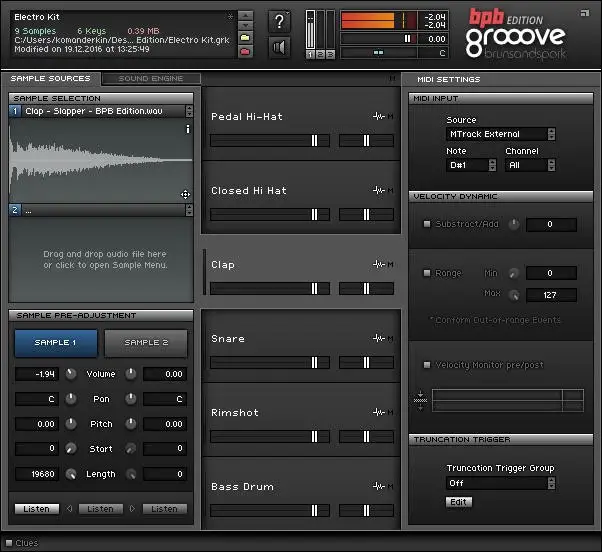Click the yellow folder open icon
The height and width of the screenshot is (552, 602).
tap(245, 35)
